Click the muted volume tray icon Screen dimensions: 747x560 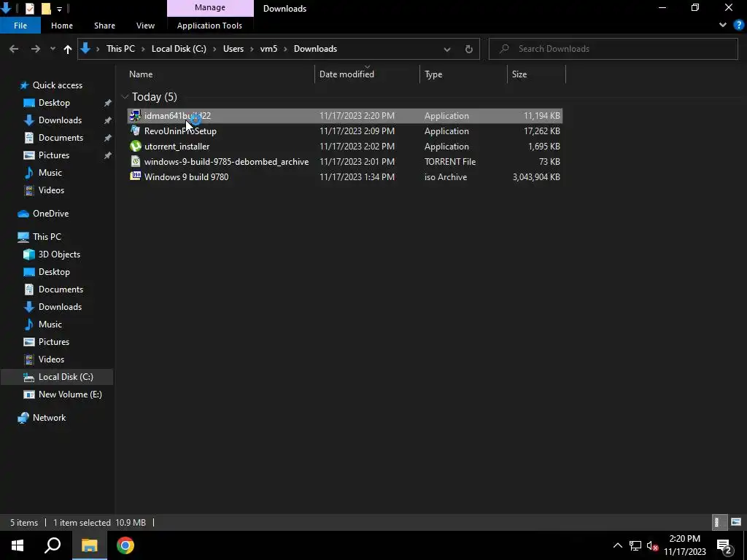click(653, 545)
